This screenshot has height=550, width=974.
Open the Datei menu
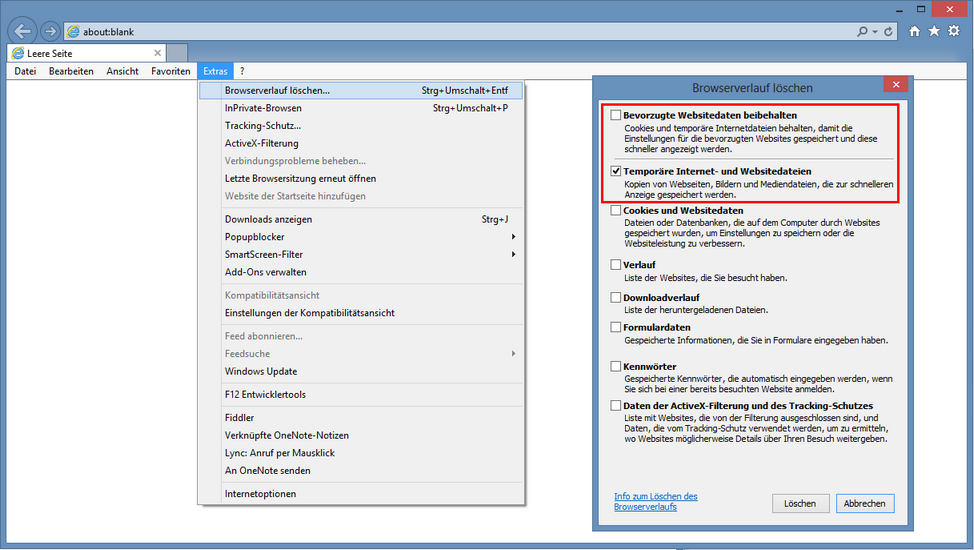tap(25, 71)
